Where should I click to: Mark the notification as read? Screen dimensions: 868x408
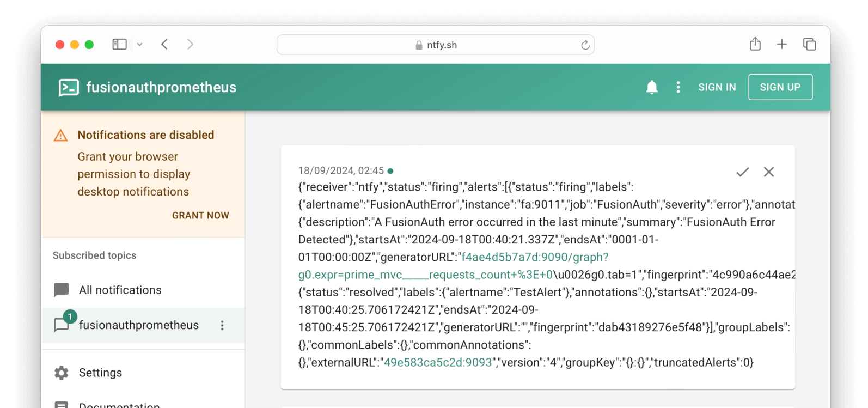tap(742, 172)
